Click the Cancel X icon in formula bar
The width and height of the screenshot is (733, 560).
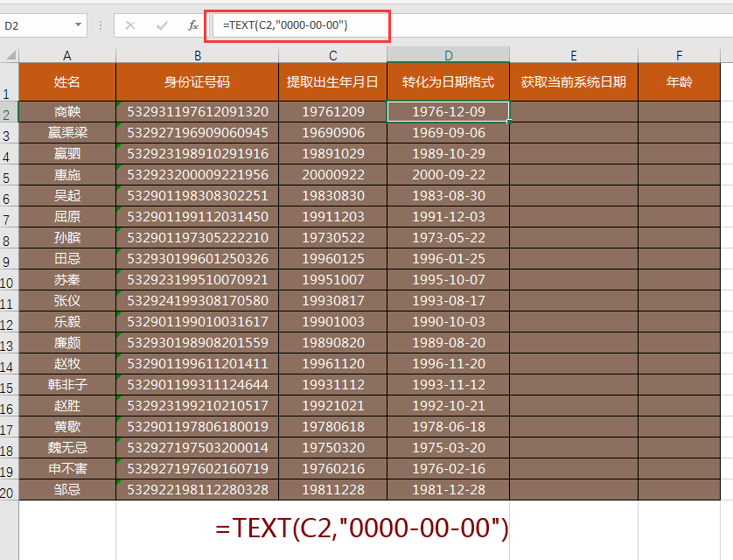(130, 25)
